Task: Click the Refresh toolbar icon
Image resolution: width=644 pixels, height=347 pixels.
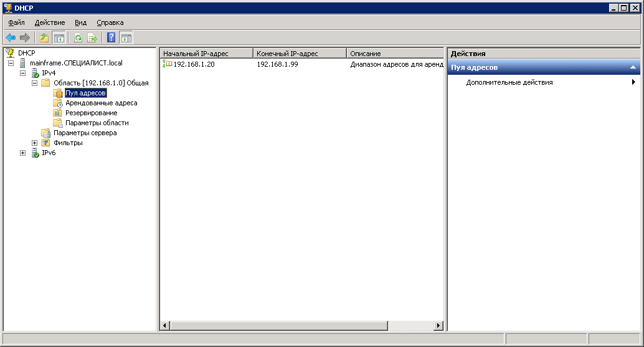Action: [78, 38]
